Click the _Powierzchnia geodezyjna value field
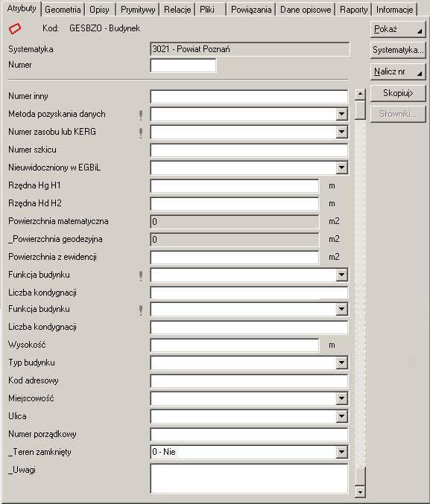 pos(235,239)
